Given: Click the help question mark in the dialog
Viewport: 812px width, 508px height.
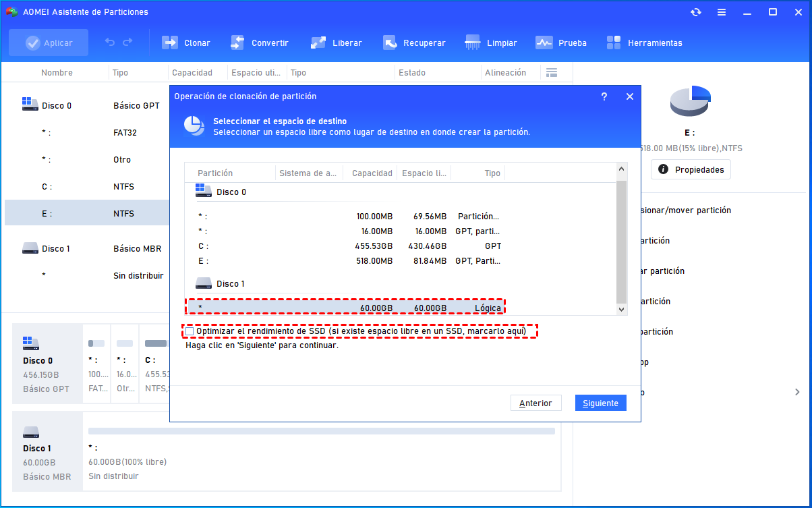Looking at the screenshot, I should pyautogui.click(x=604, y=96).
